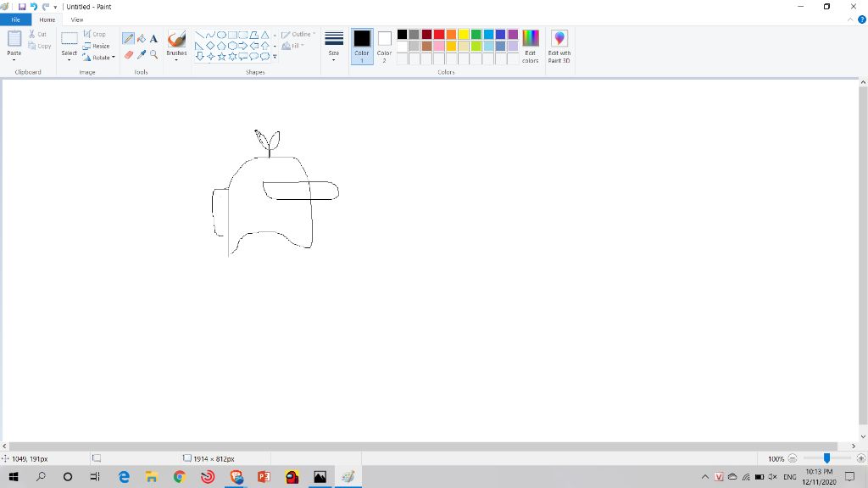Choose the Six-point star shape
The image size is (868, 488).
click(232, 56)
